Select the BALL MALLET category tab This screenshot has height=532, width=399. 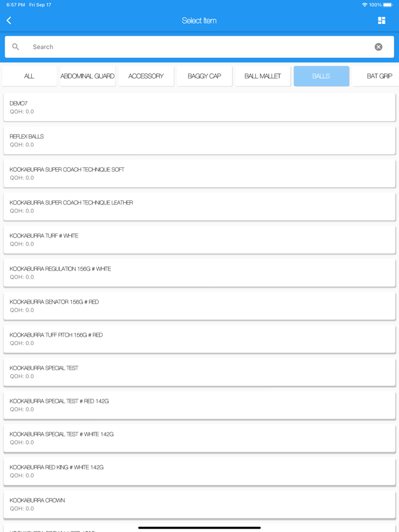pos(263,76)
